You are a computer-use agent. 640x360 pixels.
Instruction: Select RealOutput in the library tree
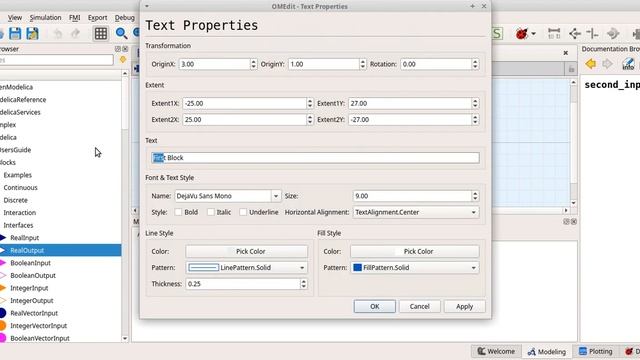point(27,250)
